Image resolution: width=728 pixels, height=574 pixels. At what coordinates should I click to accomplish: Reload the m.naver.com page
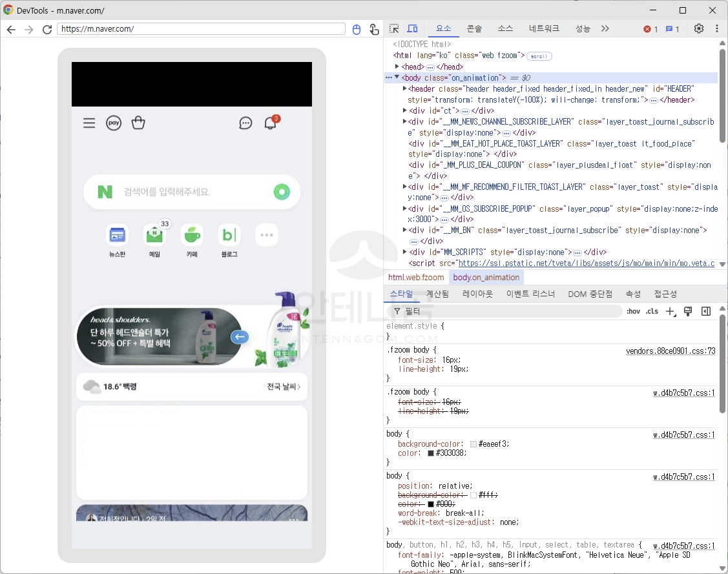[47, 29]
